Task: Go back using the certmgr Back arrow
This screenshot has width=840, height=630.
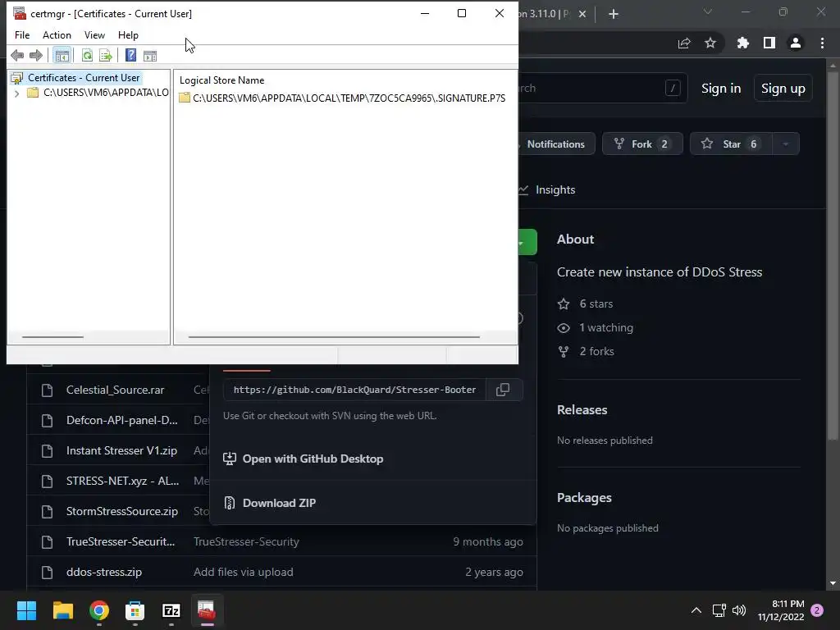Action: click(x=17, y=55)
